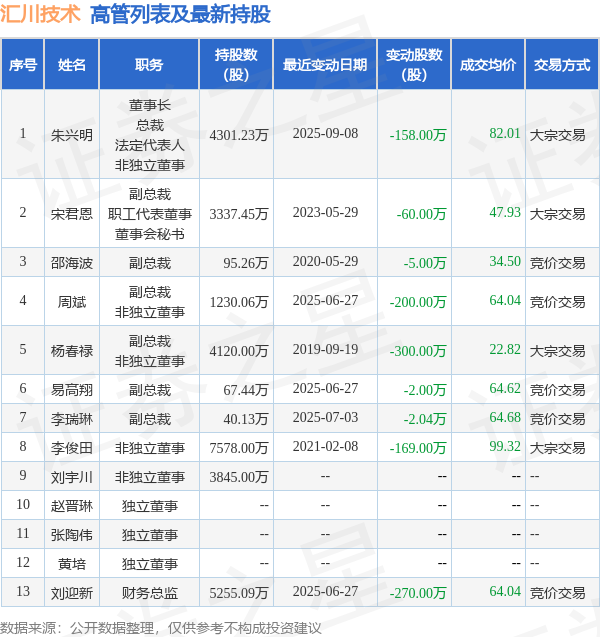
Task: Click the change value -300.00万
Action: pos(418,351)
